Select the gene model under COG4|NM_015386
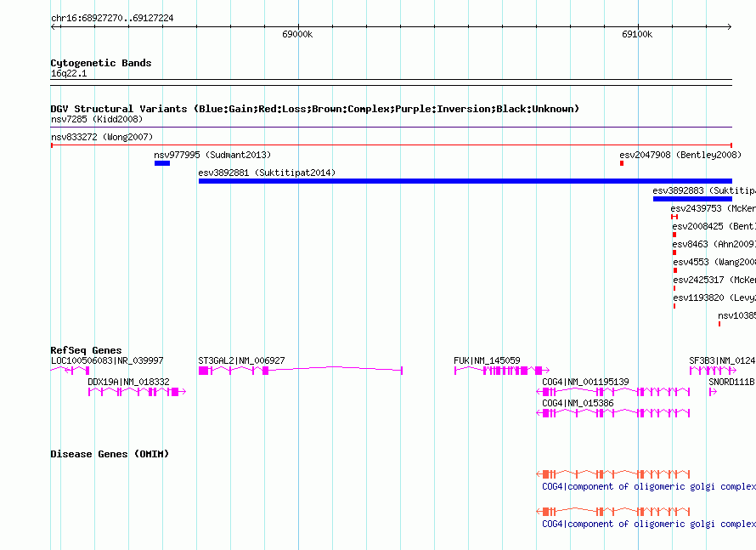The height and width of the screenshot is (550, 756). point(612,413)
